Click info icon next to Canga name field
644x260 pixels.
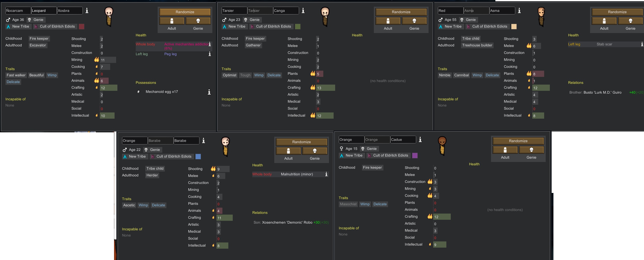[x=303, y=11]
